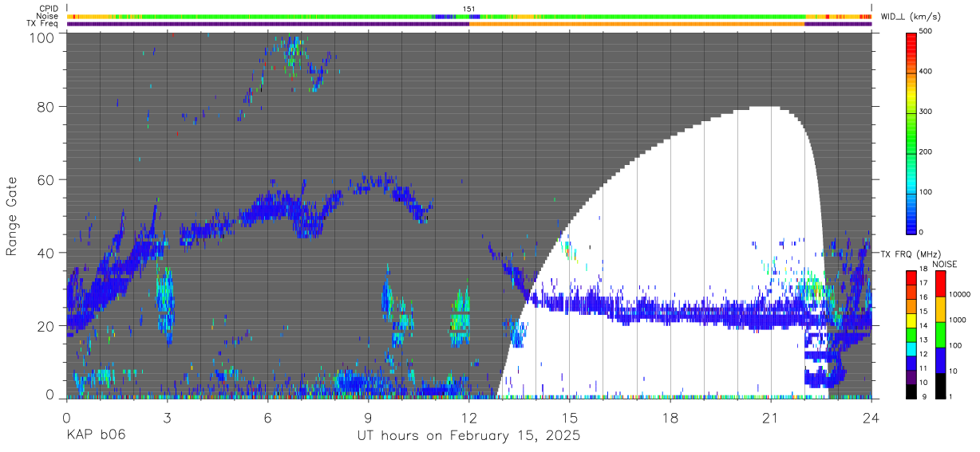Click the Range Gate axis title

pyautogui.click(x=12, y=217)
